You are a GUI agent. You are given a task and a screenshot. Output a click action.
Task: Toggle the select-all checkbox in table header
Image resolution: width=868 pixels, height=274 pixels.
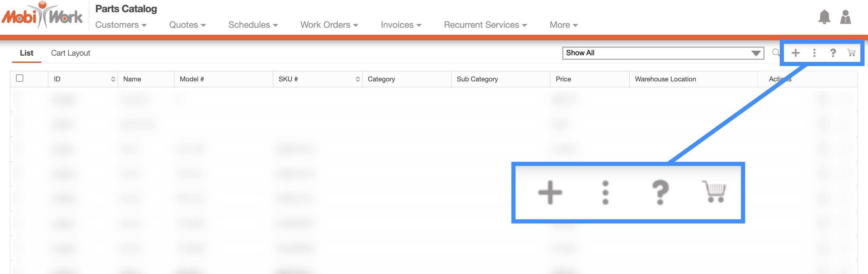pyautogui.click(x=20, y=78)
